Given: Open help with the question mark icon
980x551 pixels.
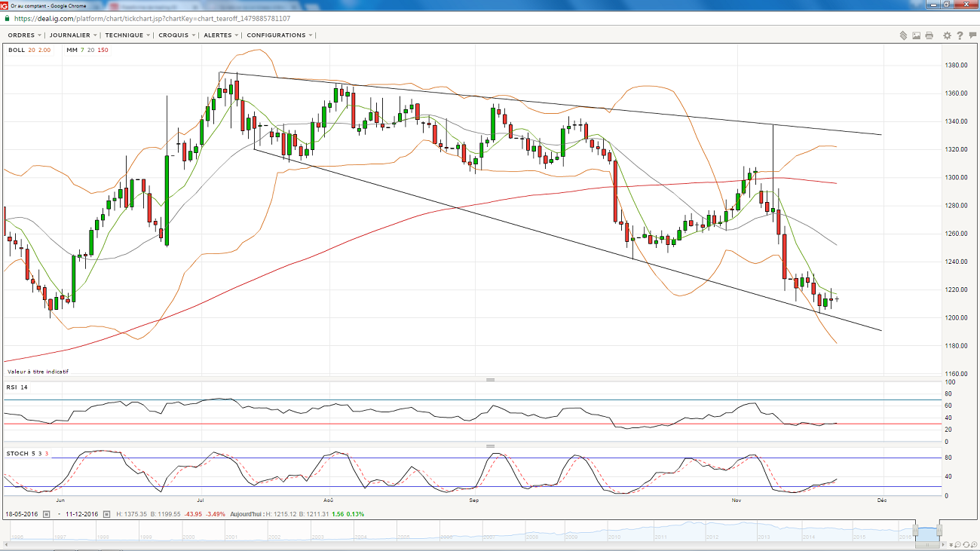Looking at the screenshot, I should 960,35.
